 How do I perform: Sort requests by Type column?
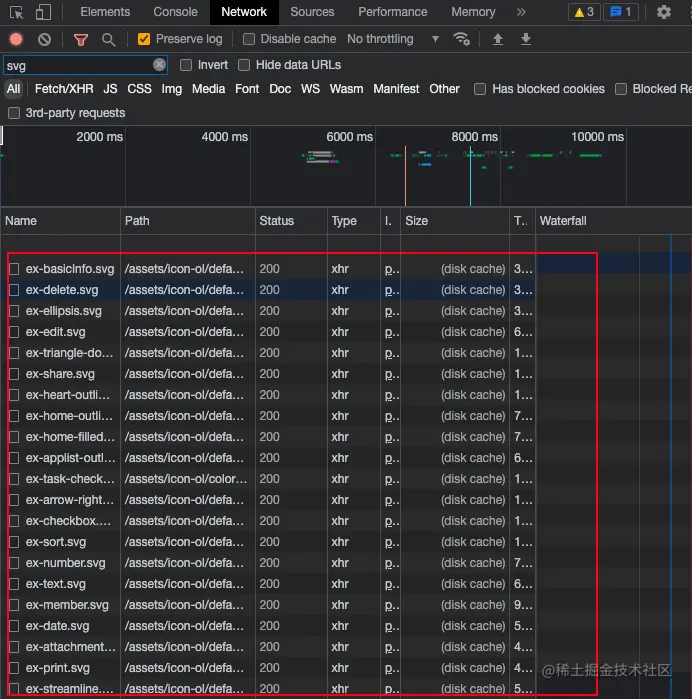click(x=354, y=221)
